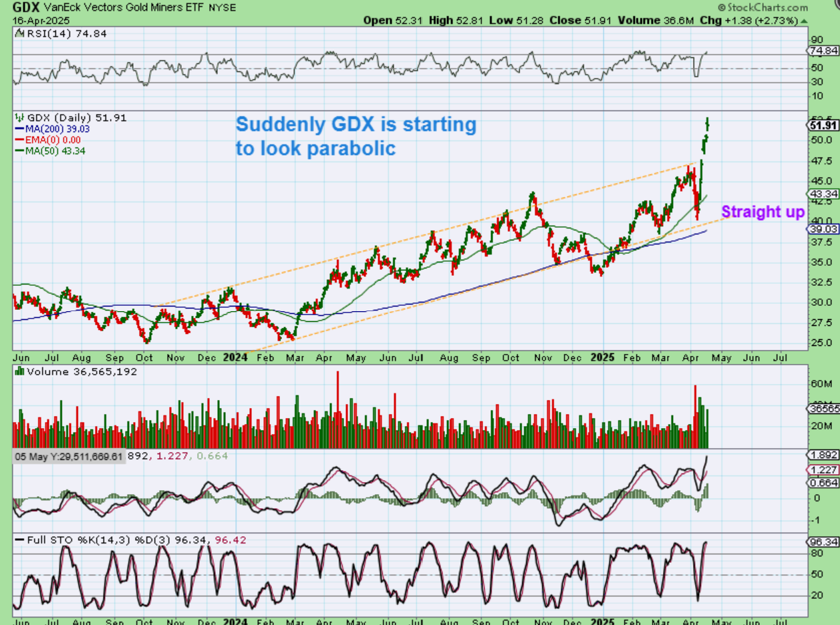The height and width of the screenshot is (625, 840).
Task: Click the 96.34 stochastic axis tag
Action: tap(825, 543)
